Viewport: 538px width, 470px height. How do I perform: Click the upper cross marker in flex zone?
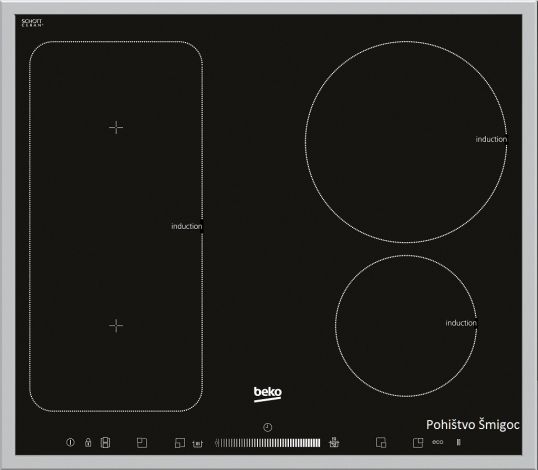coord(116,127)
